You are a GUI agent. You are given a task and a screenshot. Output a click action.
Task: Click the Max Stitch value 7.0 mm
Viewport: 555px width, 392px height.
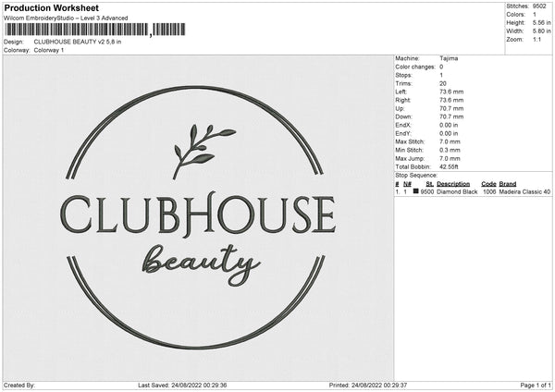tap(450, 141)
